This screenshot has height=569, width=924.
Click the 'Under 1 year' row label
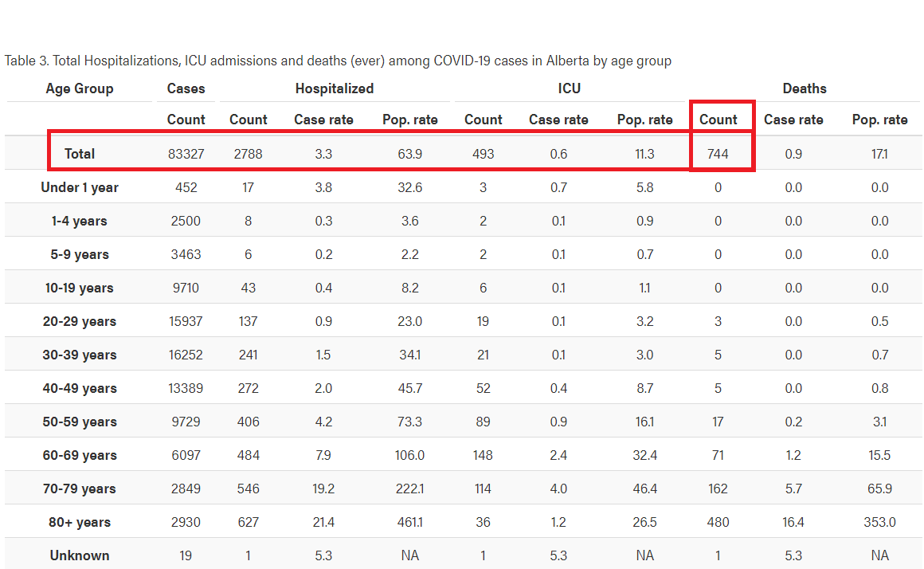[80, 187]
